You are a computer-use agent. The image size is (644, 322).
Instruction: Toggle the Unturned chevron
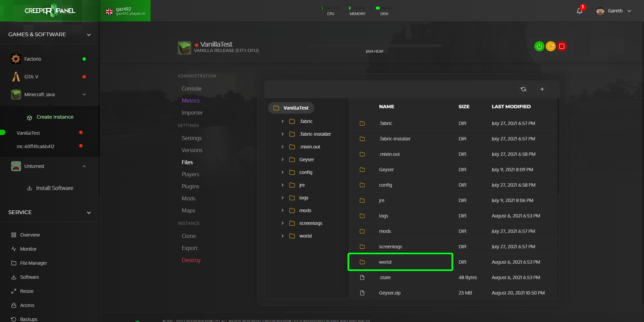click(x=84, y=166)
